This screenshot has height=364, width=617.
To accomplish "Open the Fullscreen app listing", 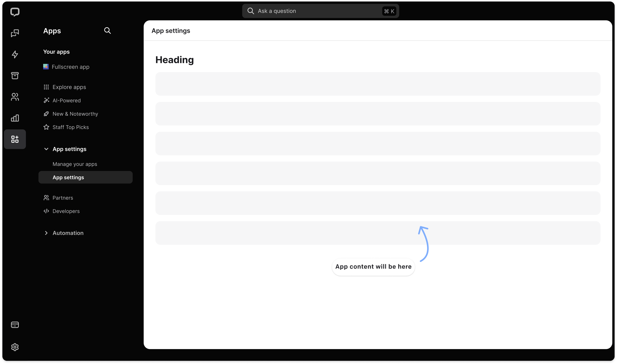I will pos(71,67).
